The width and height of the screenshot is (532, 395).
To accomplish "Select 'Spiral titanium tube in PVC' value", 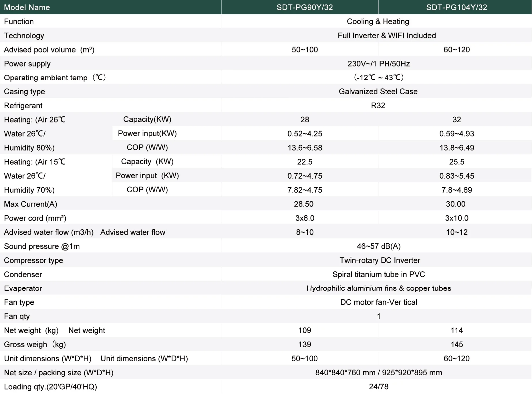I will click(379, 274).
